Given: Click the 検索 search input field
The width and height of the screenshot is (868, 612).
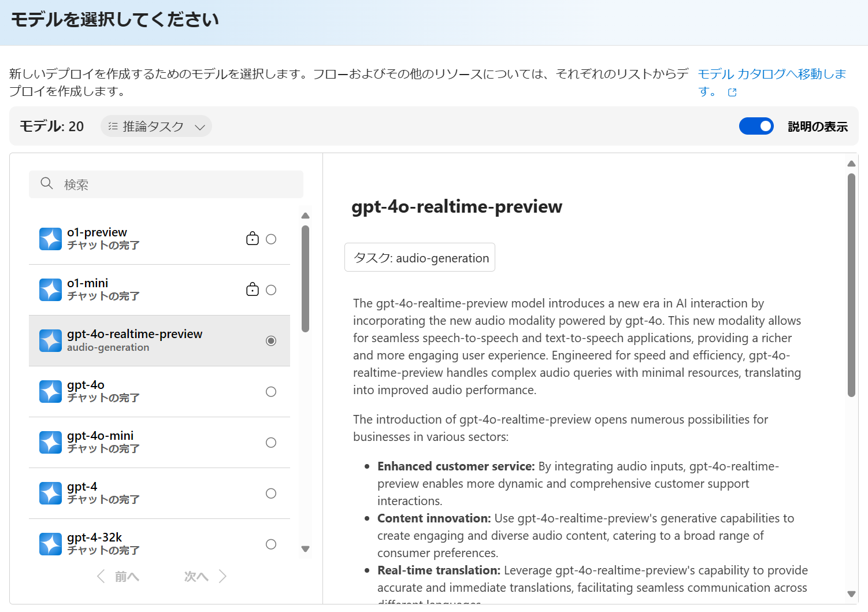Looking at the screenshot, I should pyautogui.click(x=166, y=184).
